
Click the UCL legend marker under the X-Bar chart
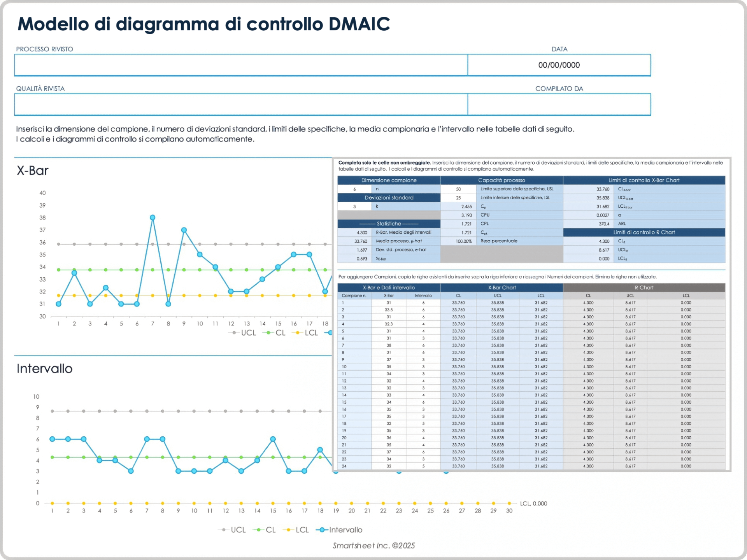pyautogui.click(x=233, y=332)
